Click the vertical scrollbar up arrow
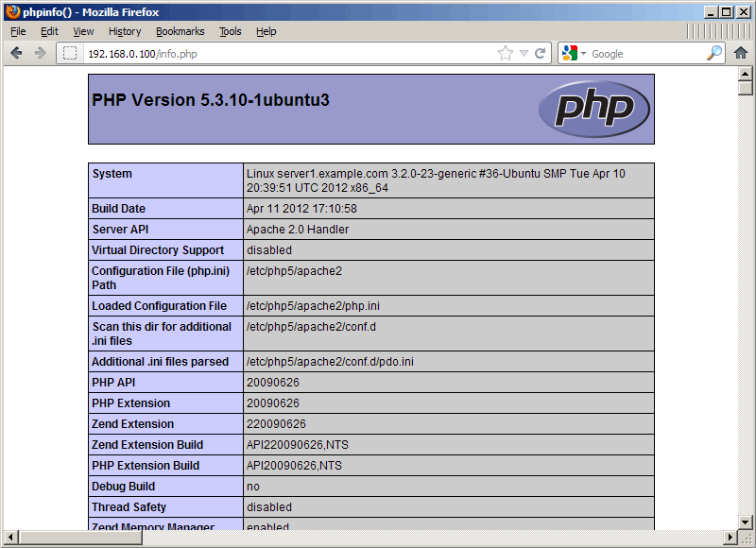 pos(745,75)
